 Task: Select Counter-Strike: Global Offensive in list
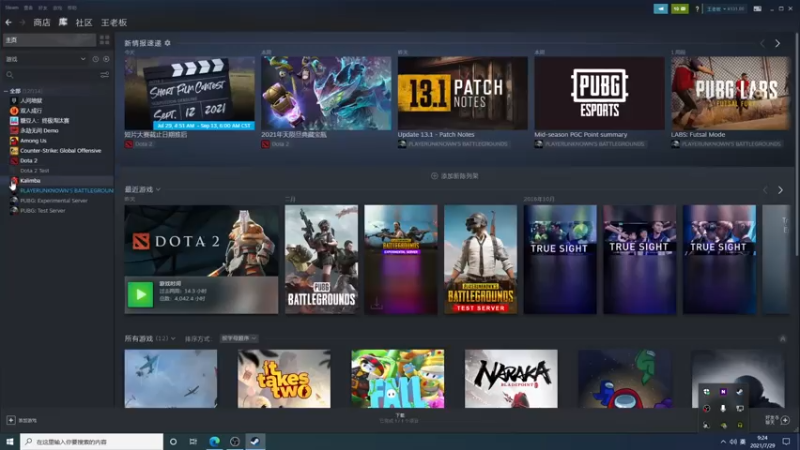(60, 151)
